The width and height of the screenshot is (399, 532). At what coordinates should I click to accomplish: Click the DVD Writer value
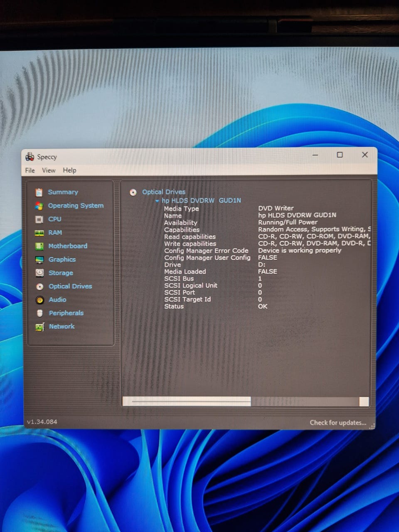coord(276,208)
